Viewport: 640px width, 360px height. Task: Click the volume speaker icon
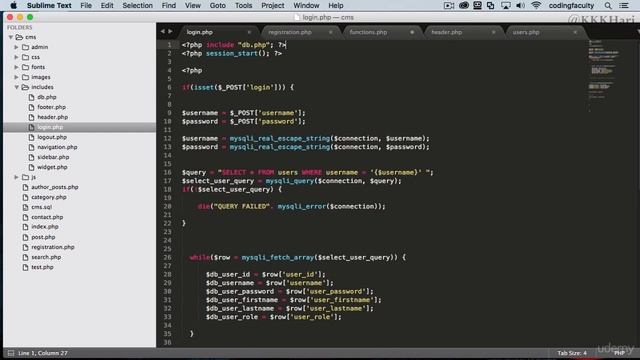[x=520, y=5]
